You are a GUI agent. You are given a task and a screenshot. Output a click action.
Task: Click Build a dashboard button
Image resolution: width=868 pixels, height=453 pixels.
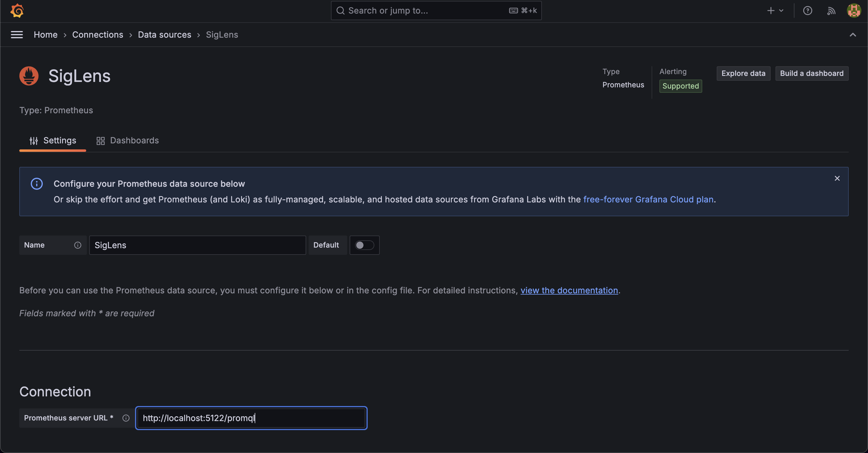pyautogui.click(x=812, y=73)
